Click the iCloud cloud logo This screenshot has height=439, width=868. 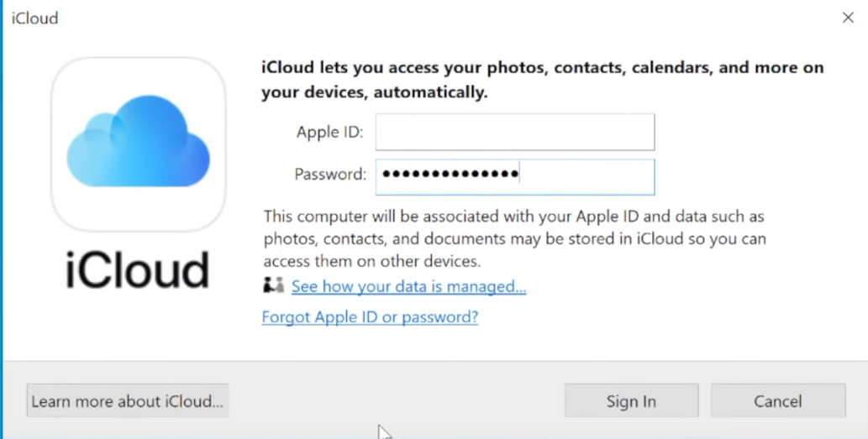pyautogui.click(x=139, y=143)
